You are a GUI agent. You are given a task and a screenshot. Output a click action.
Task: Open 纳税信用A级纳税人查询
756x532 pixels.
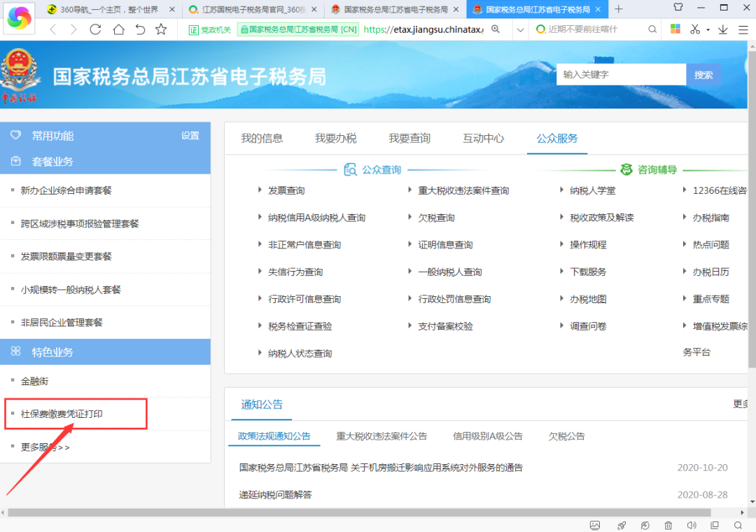(317, 218)
